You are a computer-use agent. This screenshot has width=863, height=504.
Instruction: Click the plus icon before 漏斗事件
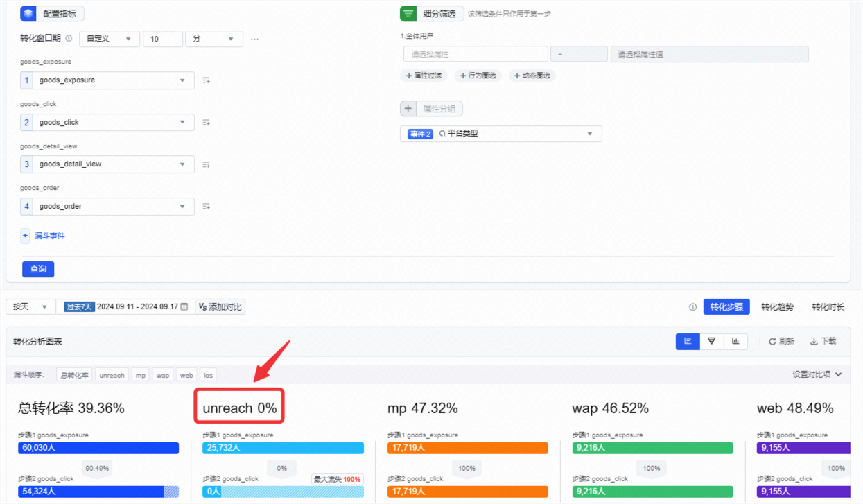(26, 236)
